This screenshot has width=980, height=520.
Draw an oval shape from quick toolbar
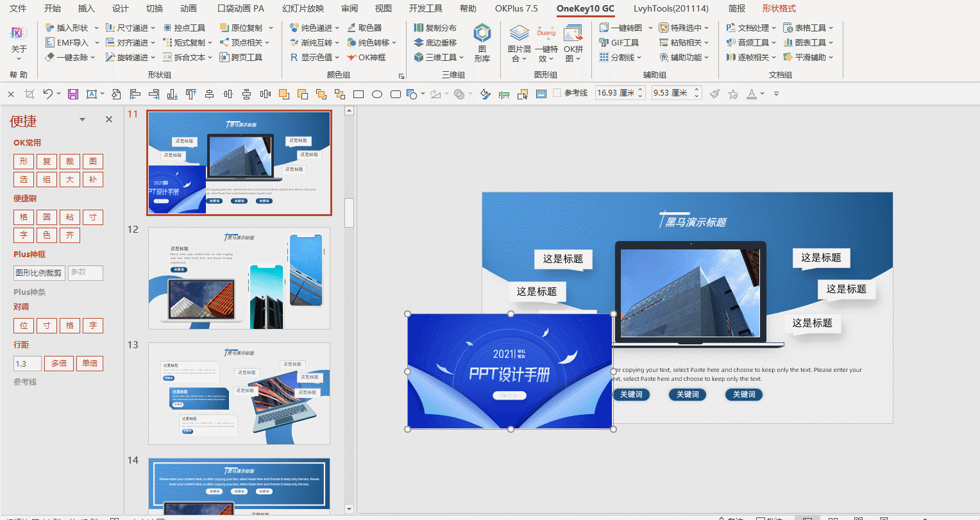(x=377, y=94)
